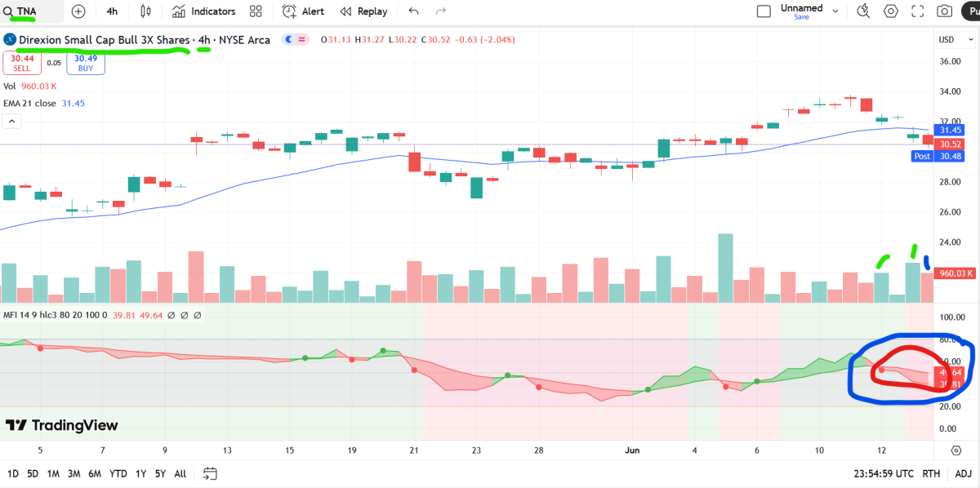Image resolution: width=980 pixels, height=488 pixels.
Task: Enter fullscreen mode
Action: coord(918,11)
